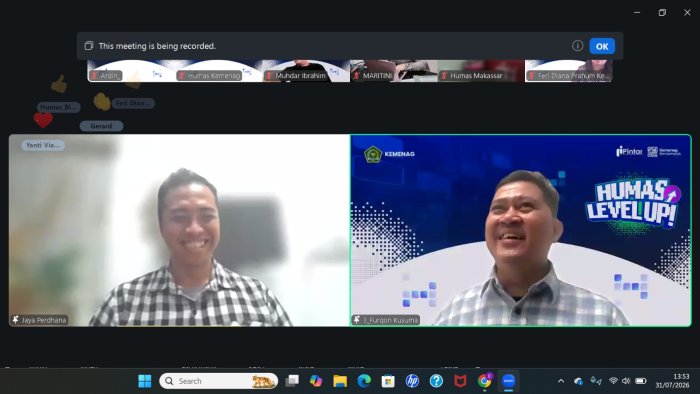The image size is (700, 394).
Task: Click the recording indicator icon in the banner
Action: [x=89, y=46]
